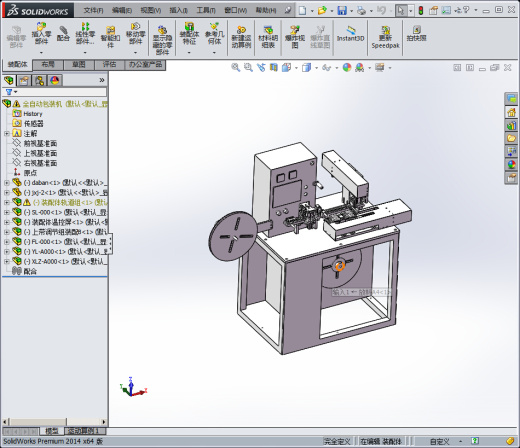
Task: Select the Mate tool icon
Action: pos(63,33)
